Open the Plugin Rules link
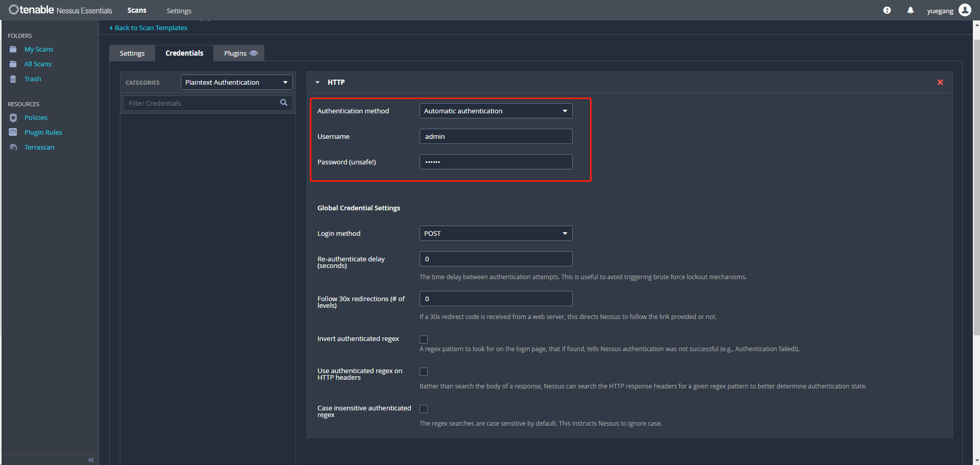 pyautogui.click(x=43, y=133)
